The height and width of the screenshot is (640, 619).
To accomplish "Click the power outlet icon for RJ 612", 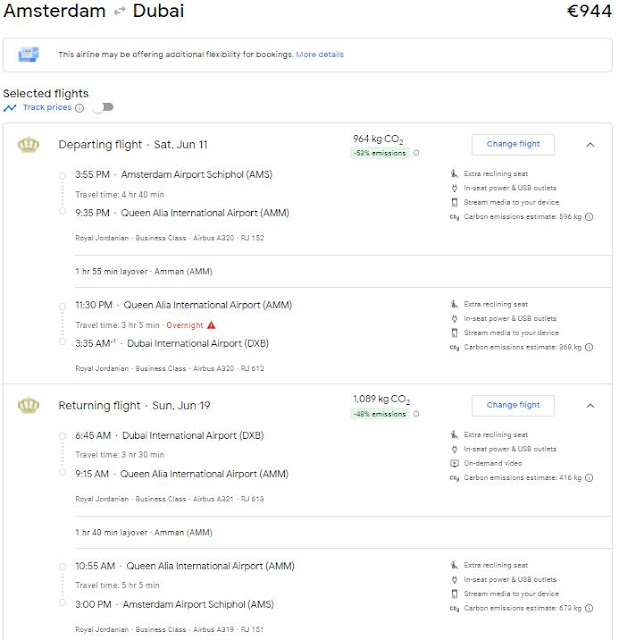I will (x=454, y=319).
